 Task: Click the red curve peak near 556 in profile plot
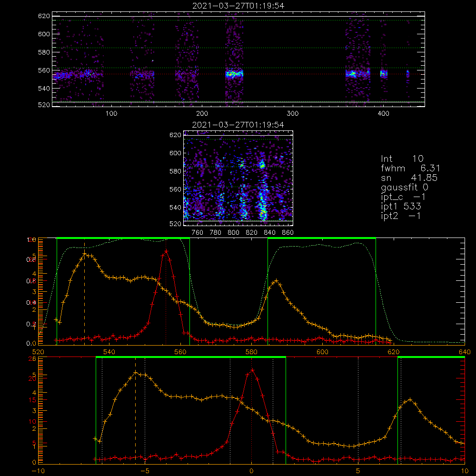[x=166, y=251]
